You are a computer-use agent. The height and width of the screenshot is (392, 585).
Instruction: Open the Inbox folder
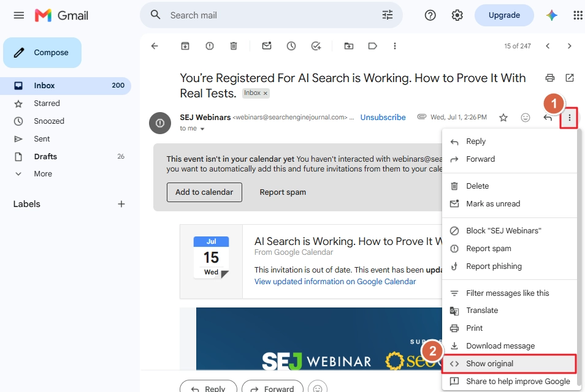pyautogui.click(x=66, y=86)
